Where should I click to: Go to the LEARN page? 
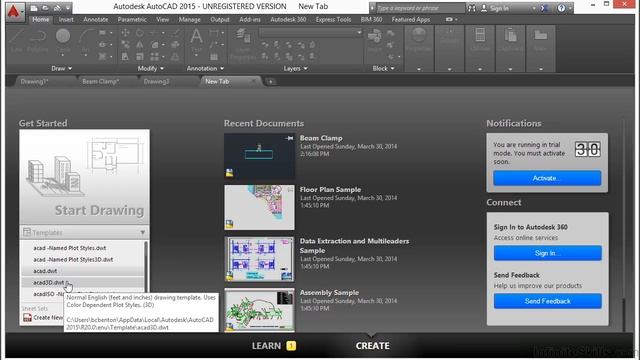[266, 346]
